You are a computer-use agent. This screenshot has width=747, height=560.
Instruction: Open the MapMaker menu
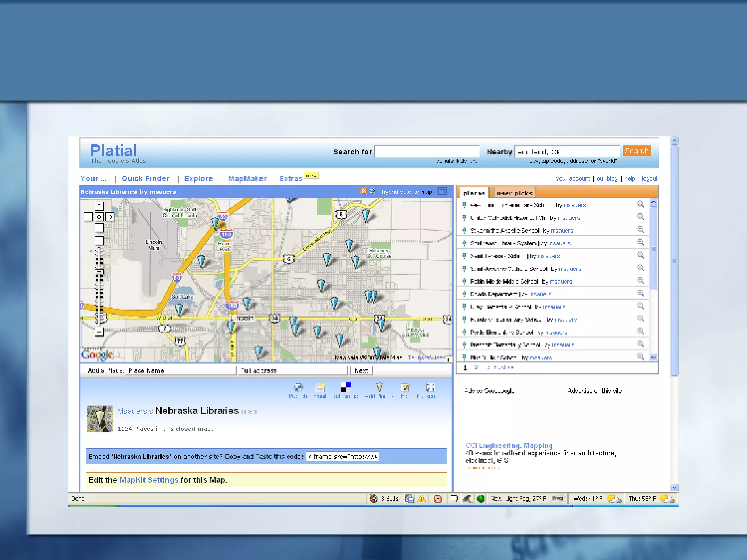tap(247, 179)
